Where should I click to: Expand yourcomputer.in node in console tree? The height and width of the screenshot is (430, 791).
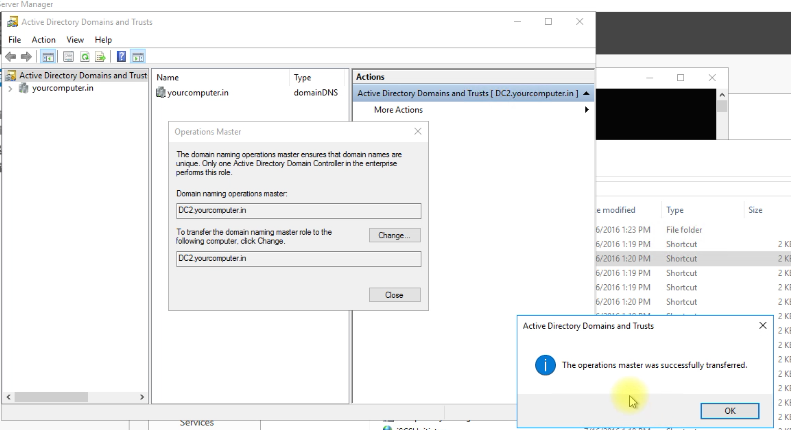tap(10, 88)
